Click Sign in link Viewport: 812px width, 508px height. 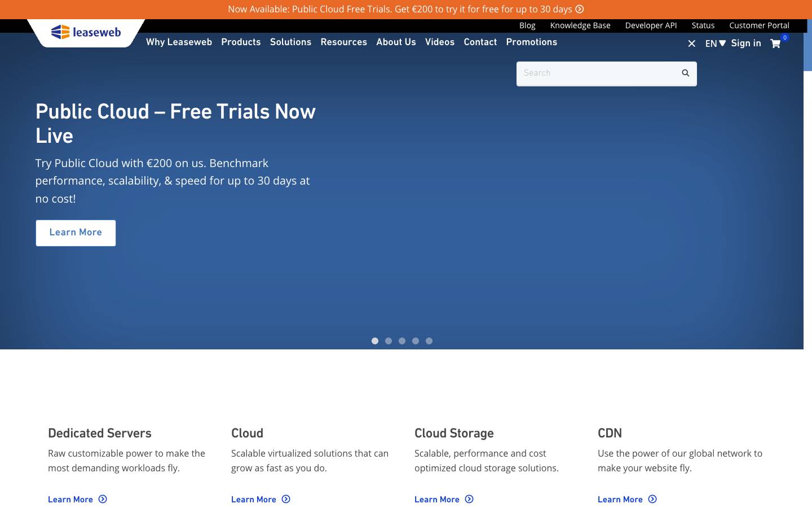746,43
